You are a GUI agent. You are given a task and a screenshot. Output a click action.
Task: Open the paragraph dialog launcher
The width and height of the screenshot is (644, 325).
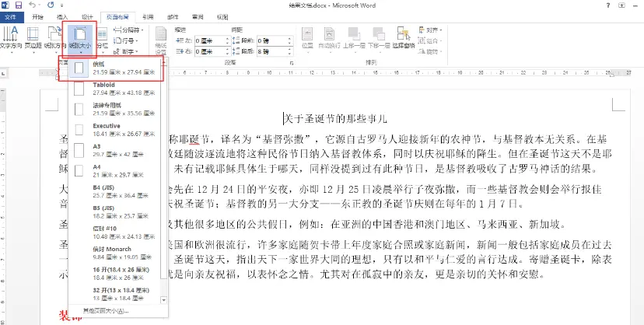click(292, 63)
